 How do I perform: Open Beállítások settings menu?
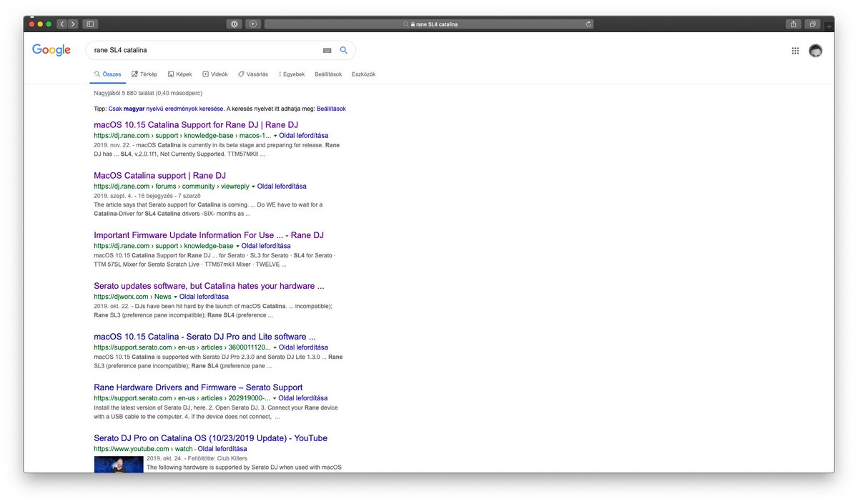point(328,74)
